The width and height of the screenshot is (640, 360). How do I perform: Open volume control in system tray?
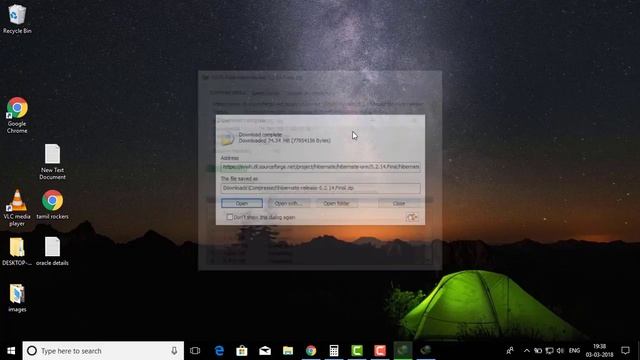pos(560,351)
